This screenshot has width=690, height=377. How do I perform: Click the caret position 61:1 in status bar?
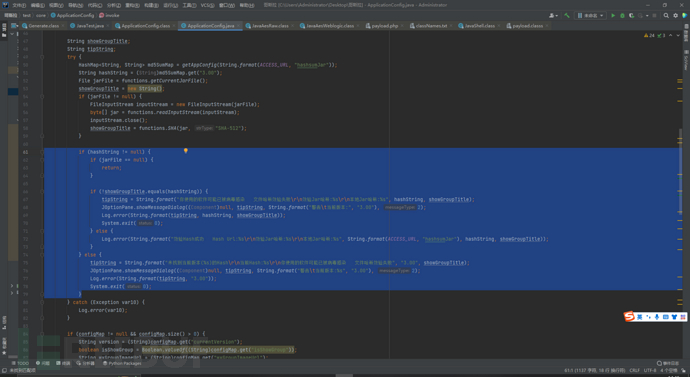(x=594, y=370)
